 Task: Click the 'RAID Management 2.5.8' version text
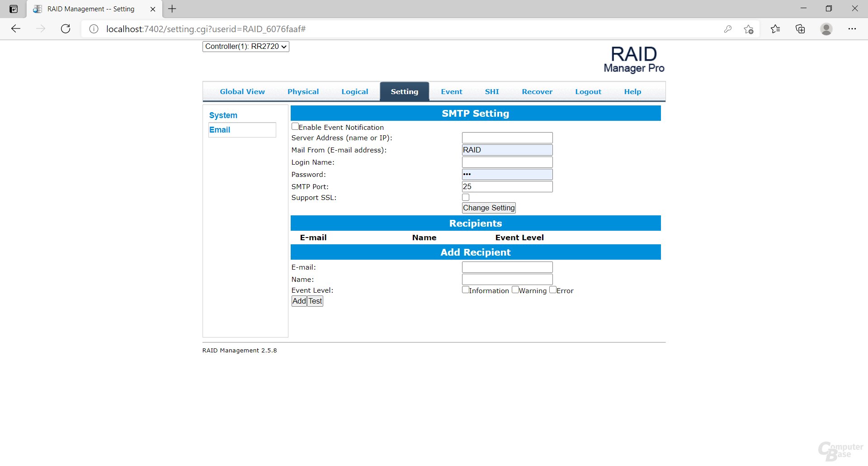(240, 351)
